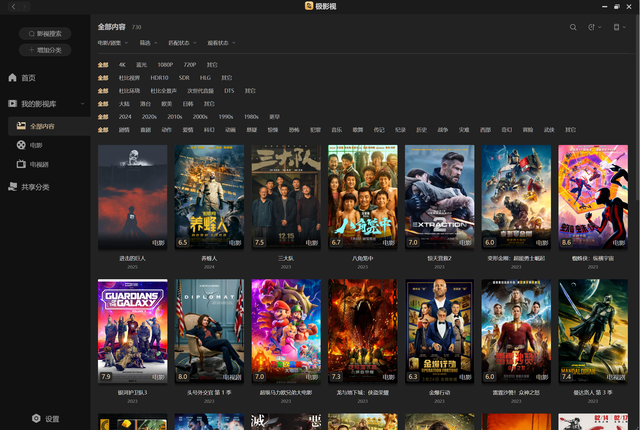Filter genre by 音乐
640x430 pixels.
click(x=336, y=130)
